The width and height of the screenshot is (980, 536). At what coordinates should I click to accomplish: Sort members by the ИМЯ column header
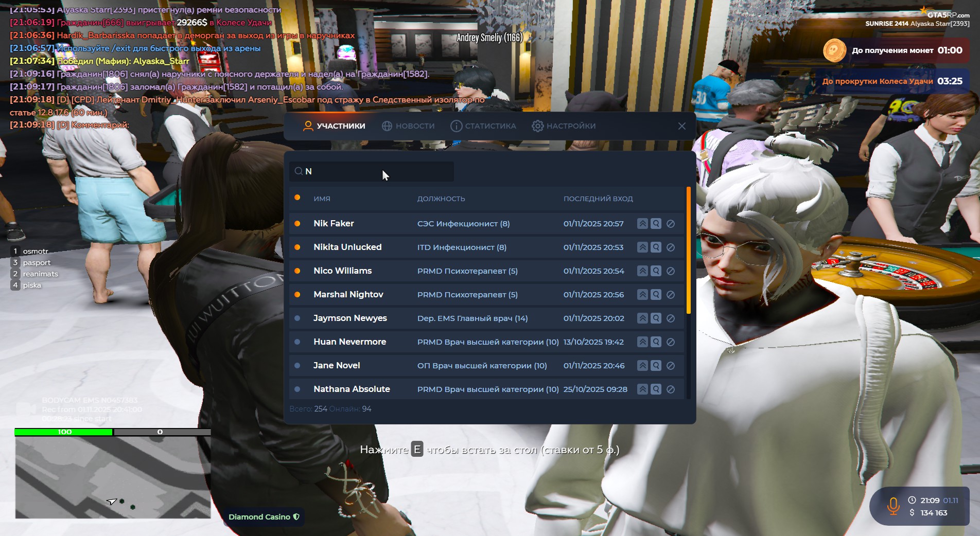tap(322, 199)
